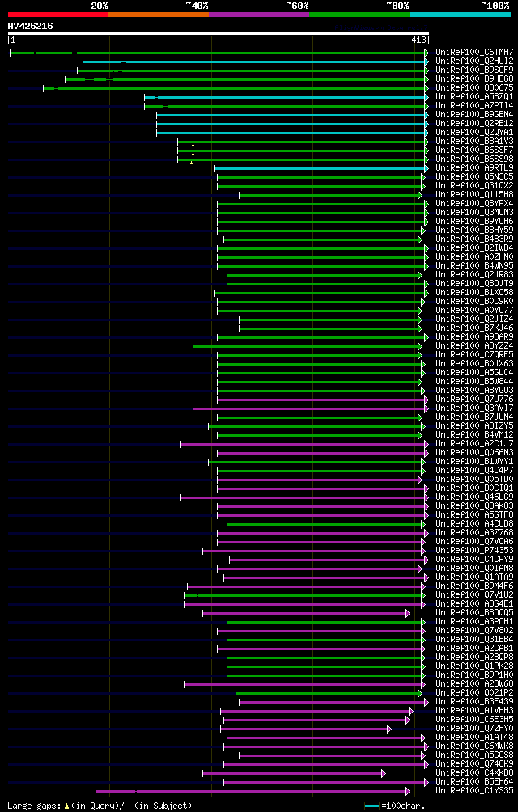
Task: Click the cyan alignment bar of UniRef100_A9RTL9
Action: pos(320,169)
